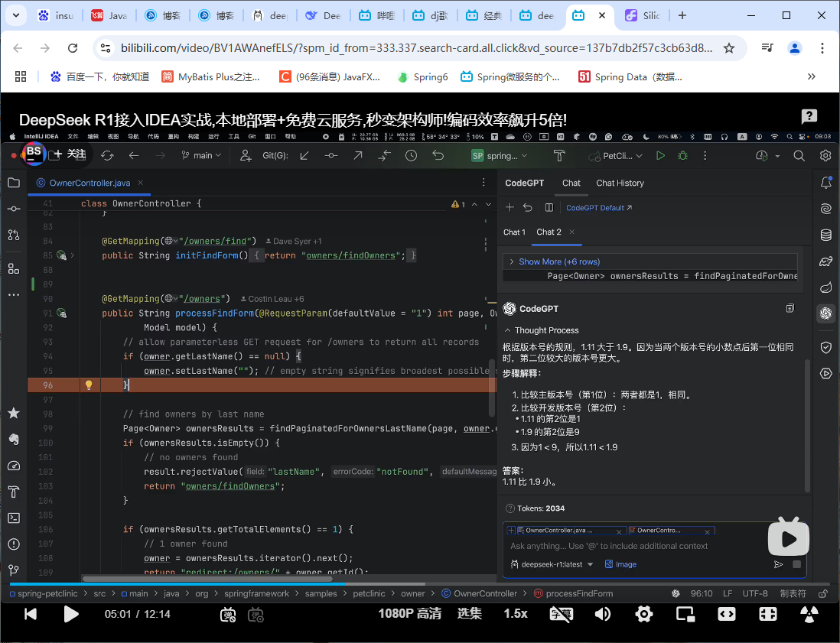Play the Bilibili video
The height and width of the screenshot is (643, 840).
[70, 613]
